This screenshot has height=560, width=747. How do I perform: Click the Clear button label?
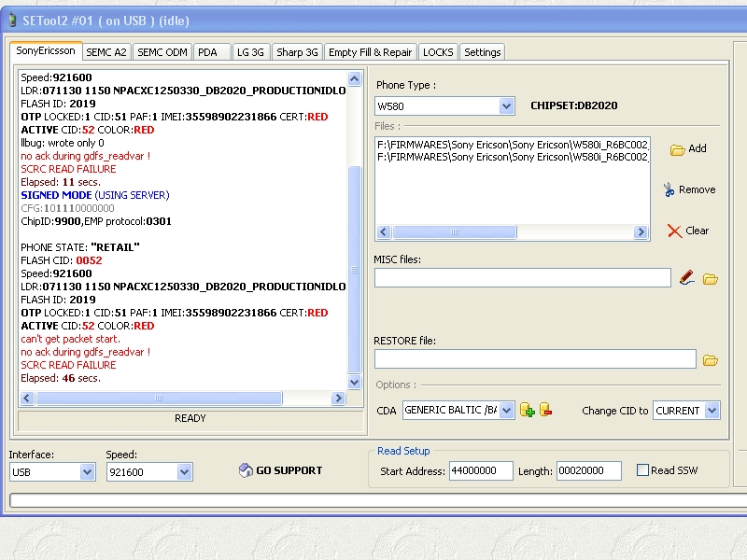pyautogui.click(x=697, y=231)
